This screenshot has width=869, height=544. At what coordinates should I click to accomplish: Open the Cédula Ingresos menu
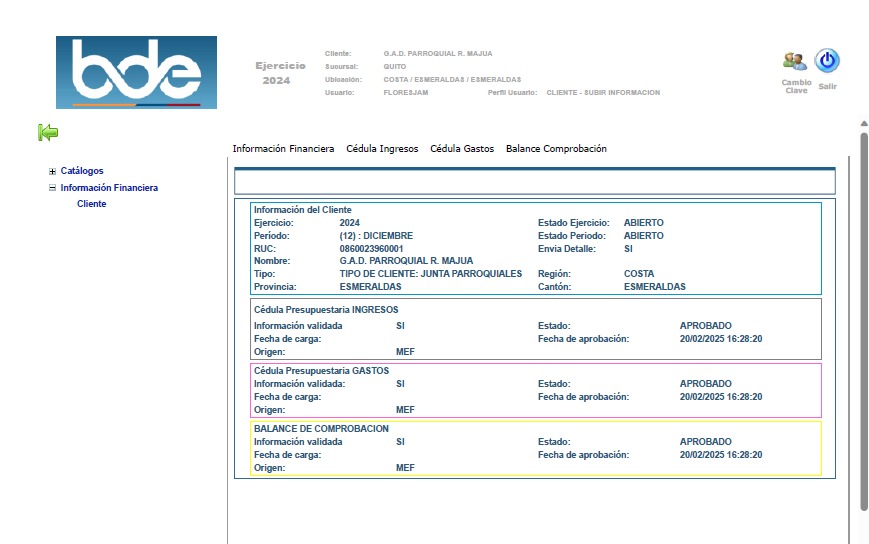point(382,149)
